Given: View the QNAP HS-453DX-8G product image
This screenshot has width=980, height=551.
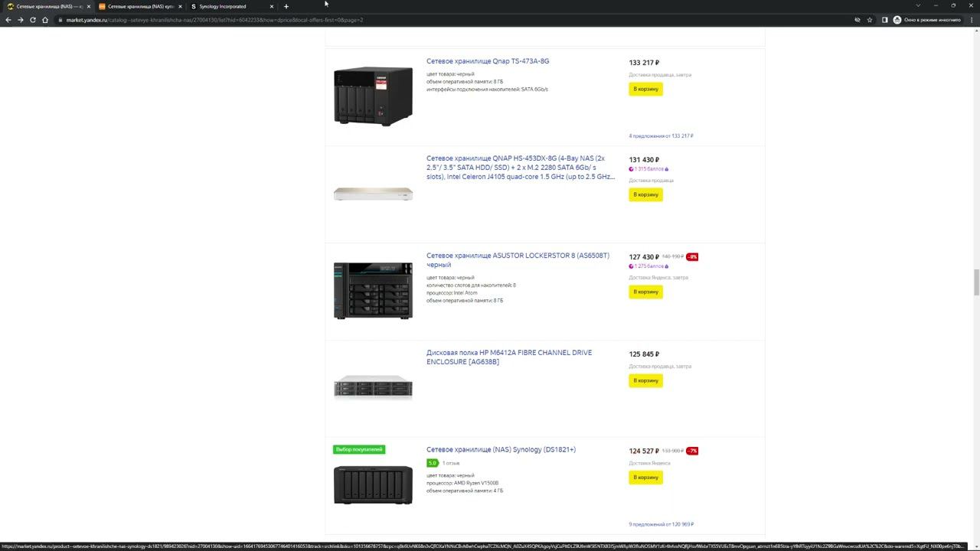Looking at the screenshot, I should (373, 194).
